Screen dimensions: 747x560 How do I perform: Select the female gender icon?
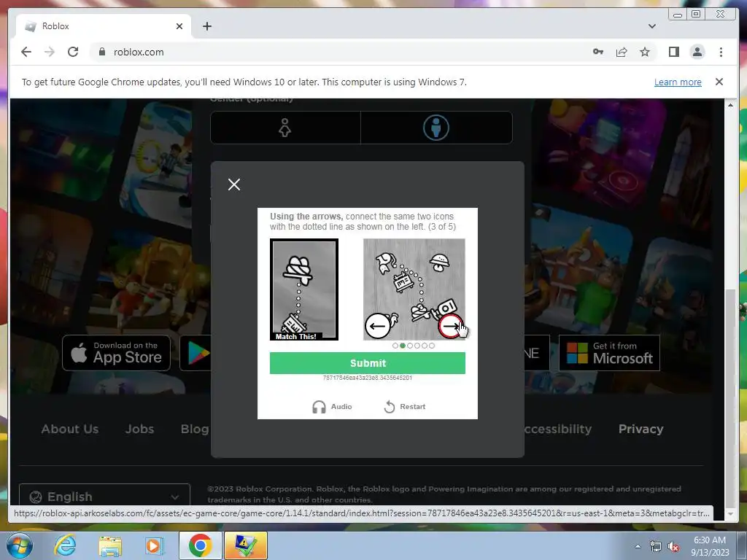(285, 128)
